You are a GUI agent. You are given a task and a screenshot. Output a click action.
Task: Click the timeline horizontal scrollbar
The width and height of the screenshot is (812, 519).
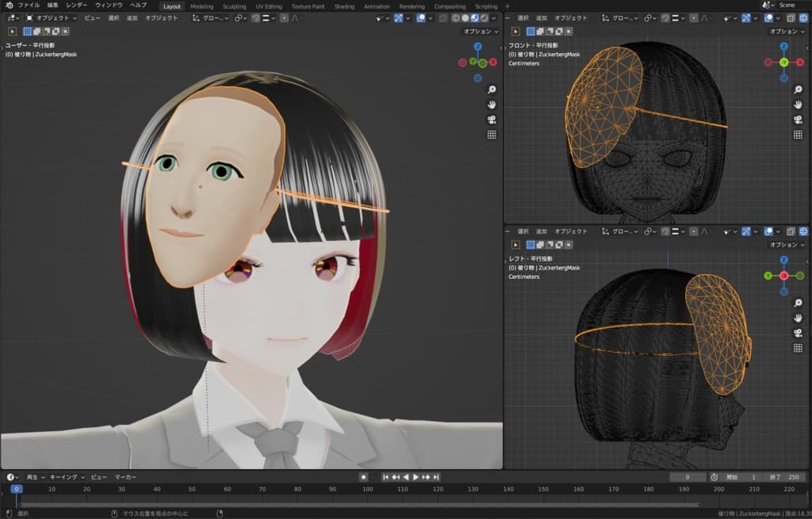pyautogui.click(x=357, y=504)
